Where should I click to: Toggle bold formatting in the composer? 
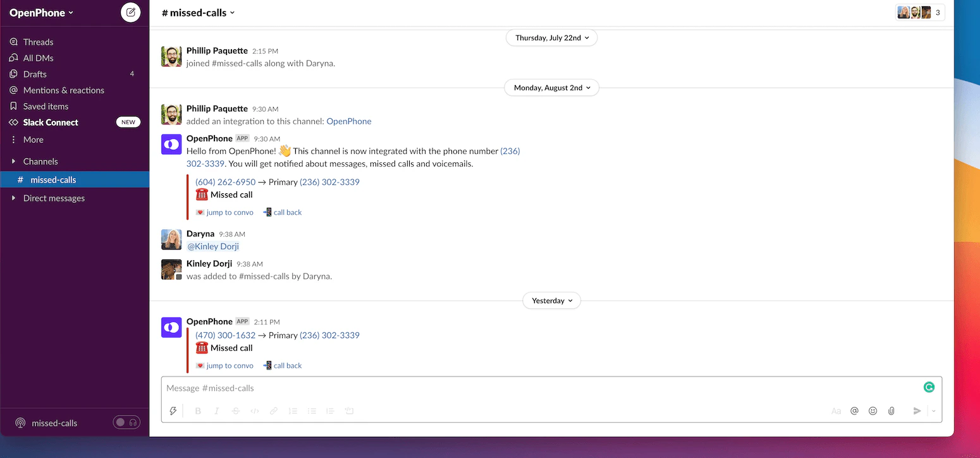(x=197, y=411)
